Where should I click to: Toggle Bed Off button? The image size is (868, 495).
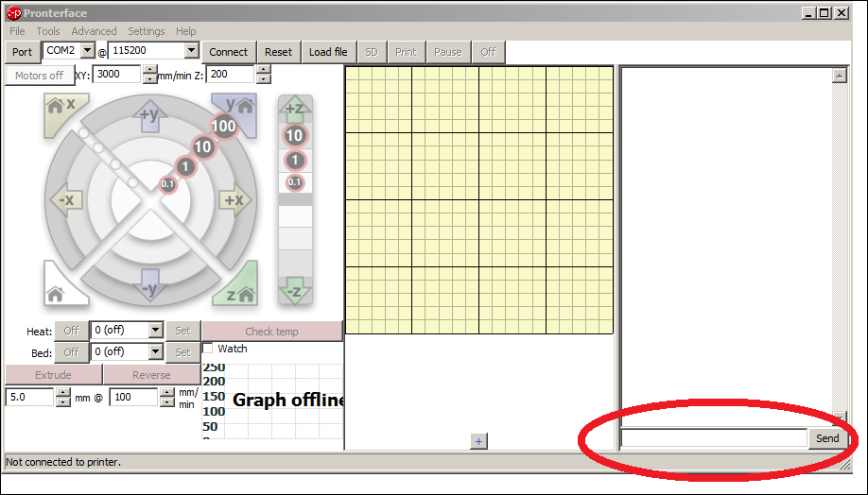[72, 352]
